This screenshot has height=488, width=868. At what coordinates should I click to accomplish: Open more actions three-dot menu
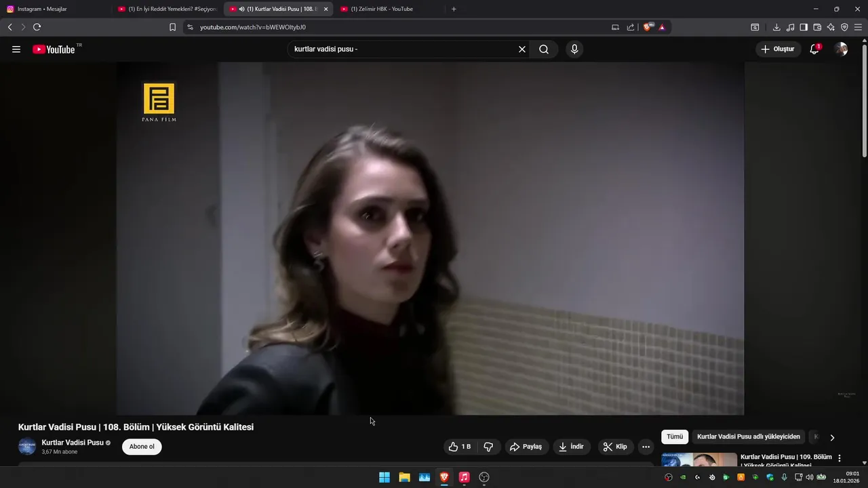click(646, 447)
